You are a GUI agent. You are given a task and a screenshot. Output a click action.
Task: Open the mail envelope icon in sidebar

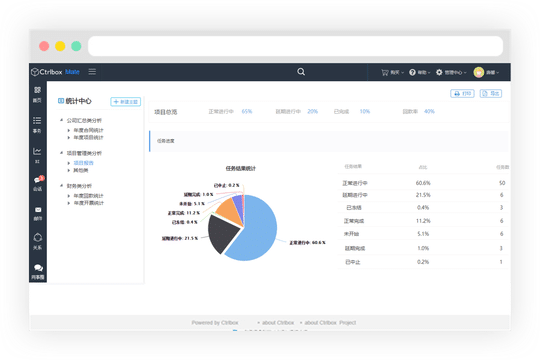(38, 209)
